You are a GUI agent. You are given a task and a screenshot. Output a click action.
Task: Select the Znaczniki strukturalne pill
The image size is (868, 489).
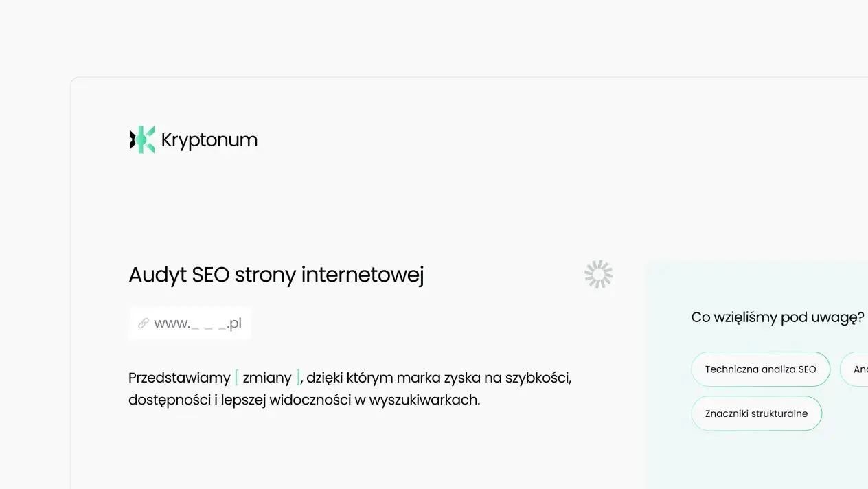coord(756,413)
